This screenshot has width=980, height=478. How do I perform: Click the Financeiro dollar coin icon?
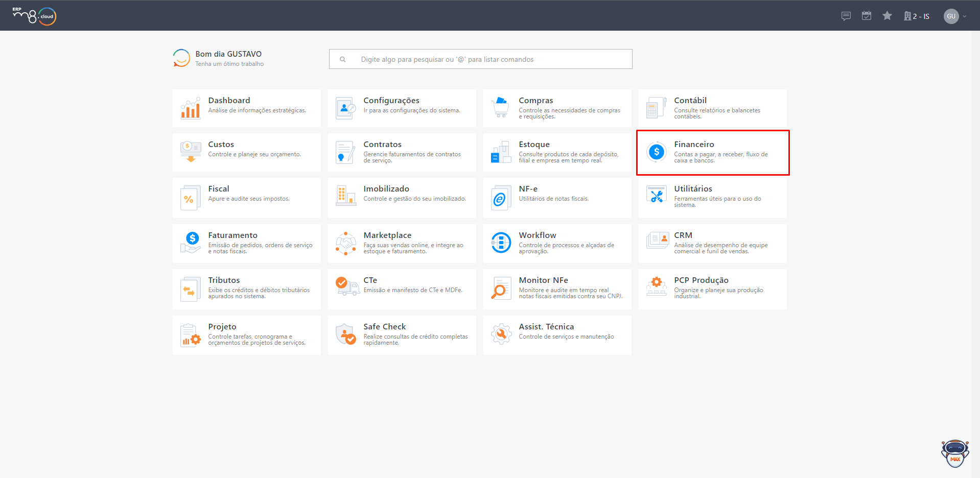coord(656,152)
